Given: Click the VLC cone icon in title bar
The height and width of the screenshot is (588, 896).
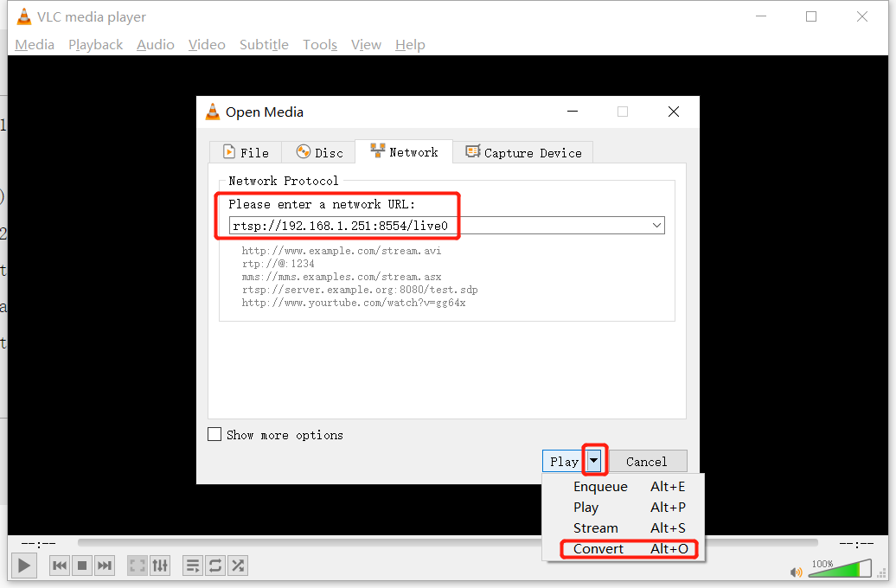Looking at the screenshot, I should pyautogui.click(x=24, y=16).
